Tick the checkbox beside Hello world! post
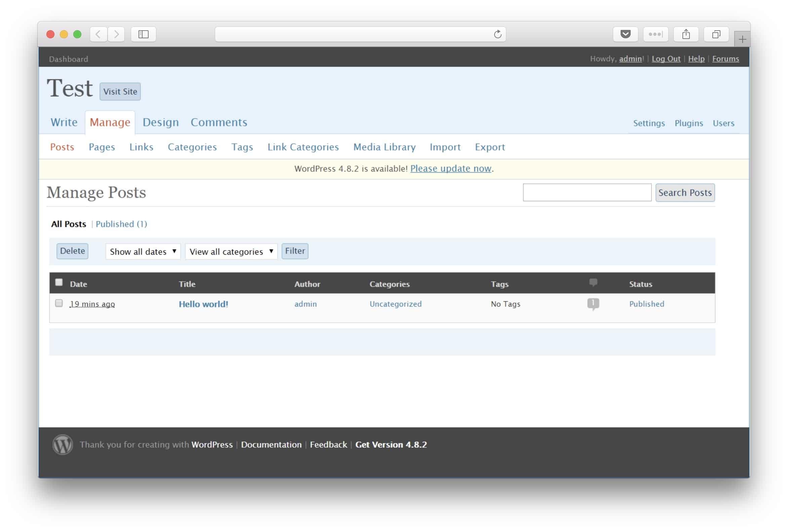The image size is (788, 532). pos(59,303)
